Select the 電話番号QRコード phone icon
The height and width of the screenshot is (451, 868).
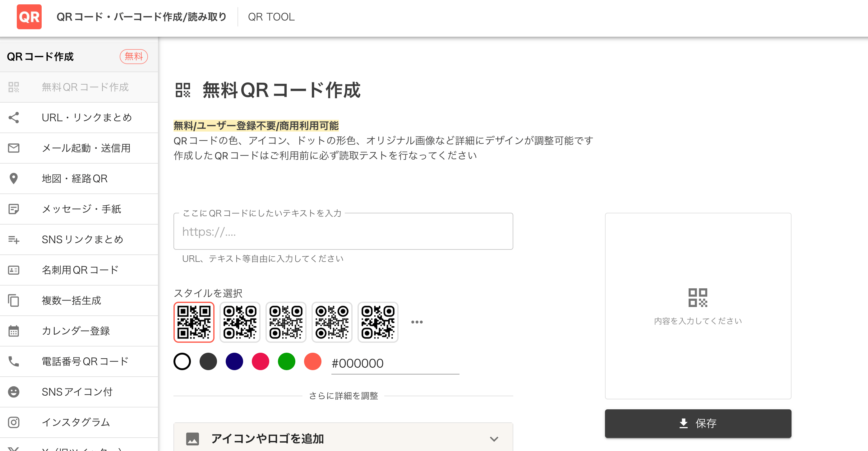click(x=14, y=361)
